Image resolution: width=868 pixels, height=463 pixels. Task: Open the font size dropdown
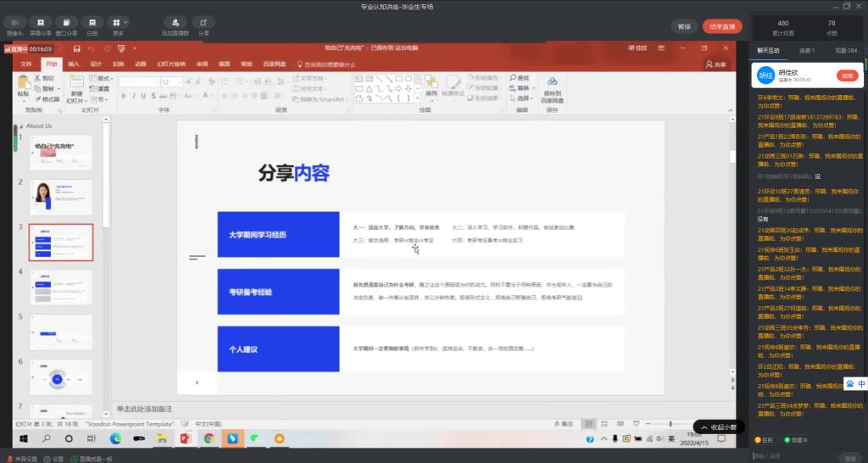click(x=179, y=82)
